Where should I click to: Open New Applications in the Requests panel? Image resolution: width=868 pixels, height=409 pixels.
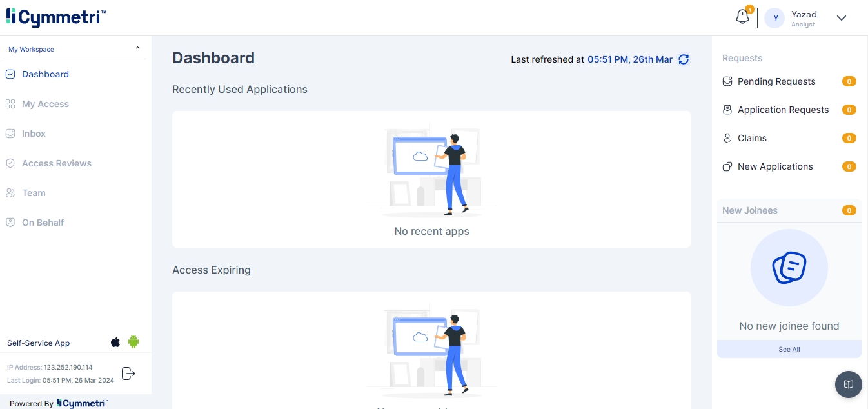775,166
